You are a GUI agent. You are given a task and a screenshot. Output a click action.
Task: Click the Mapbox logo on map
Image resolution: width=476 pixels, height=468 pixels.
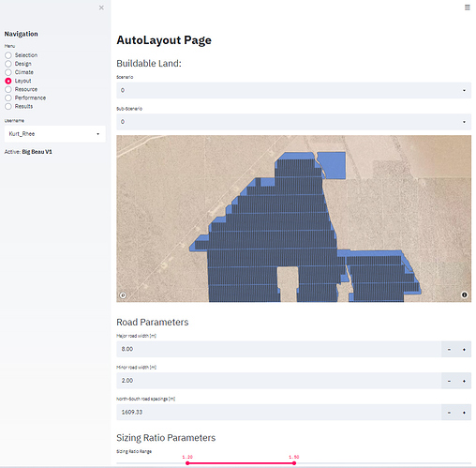pos(123,295)
